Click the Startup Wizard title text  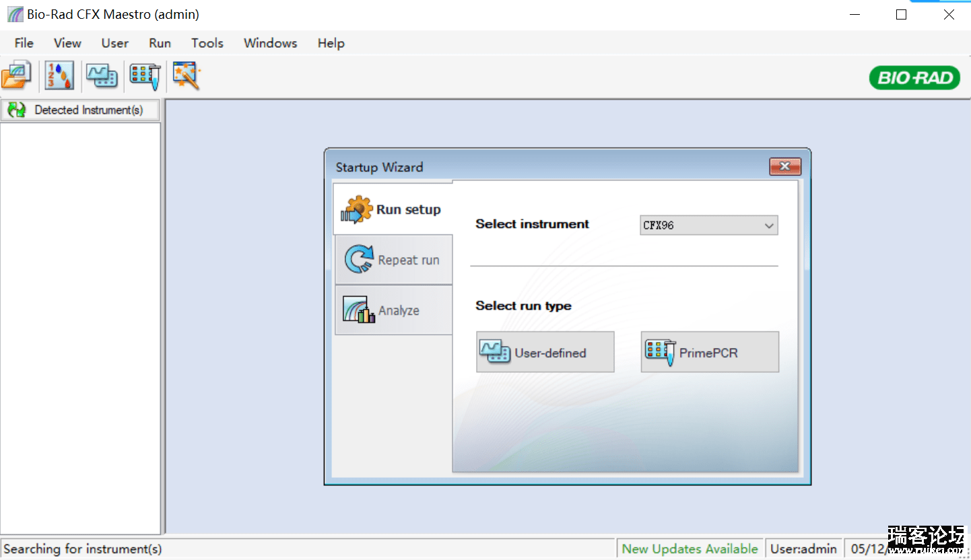380,167
